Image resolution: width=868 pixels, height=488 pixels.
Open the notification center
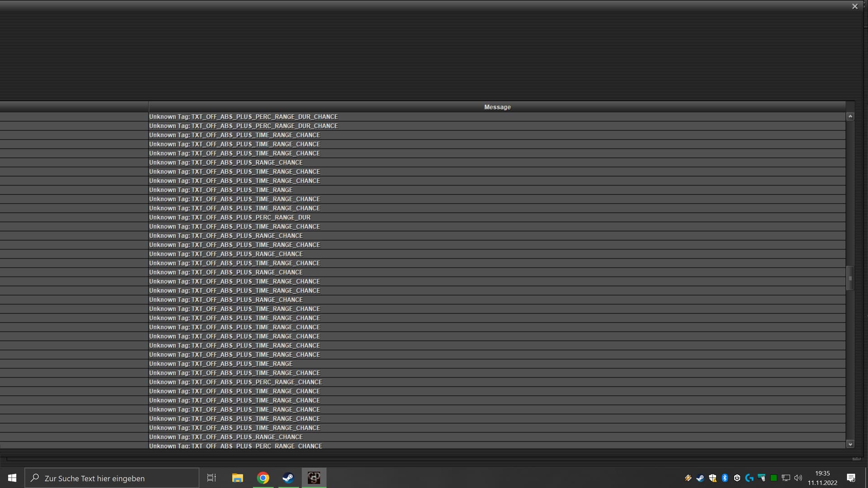coord(851,478)
